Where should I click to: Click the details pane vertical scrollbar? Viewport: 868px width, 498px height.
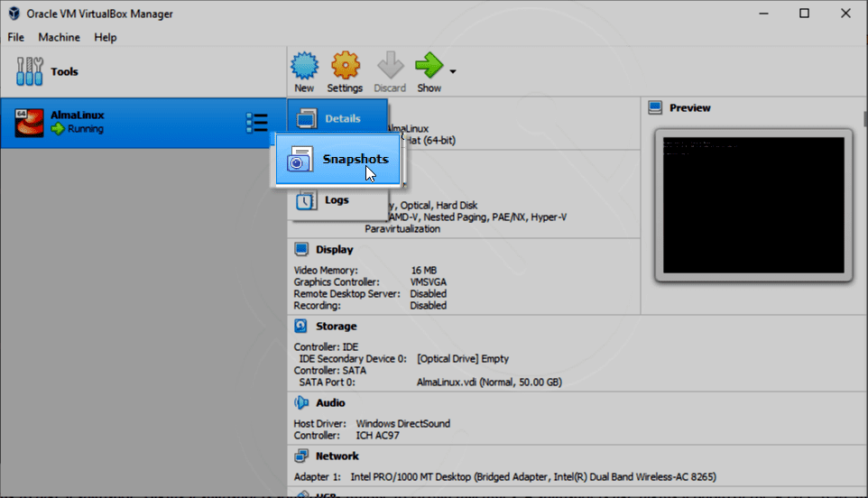click(864, 118)
